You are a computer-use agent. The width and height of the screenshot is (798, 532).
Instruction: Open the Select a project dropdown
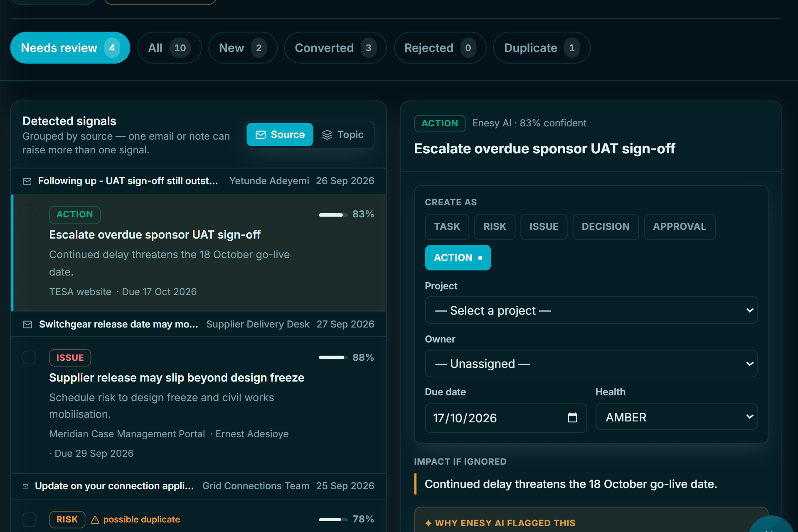pos(591,310)
